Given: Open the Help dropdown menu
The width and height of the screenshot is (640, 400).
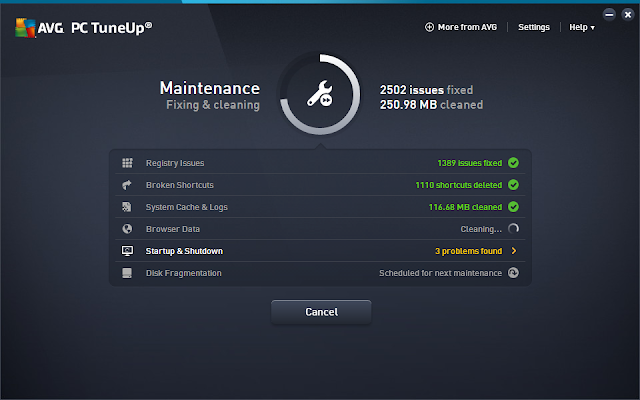Looking at the screenshot, I should click(582, 27).
